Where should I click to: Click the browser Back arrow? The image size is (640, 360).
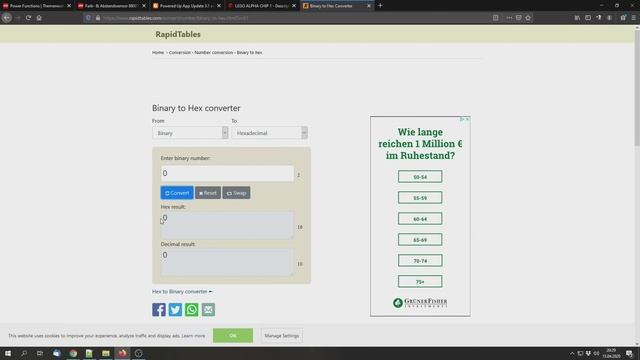(7, 18)
